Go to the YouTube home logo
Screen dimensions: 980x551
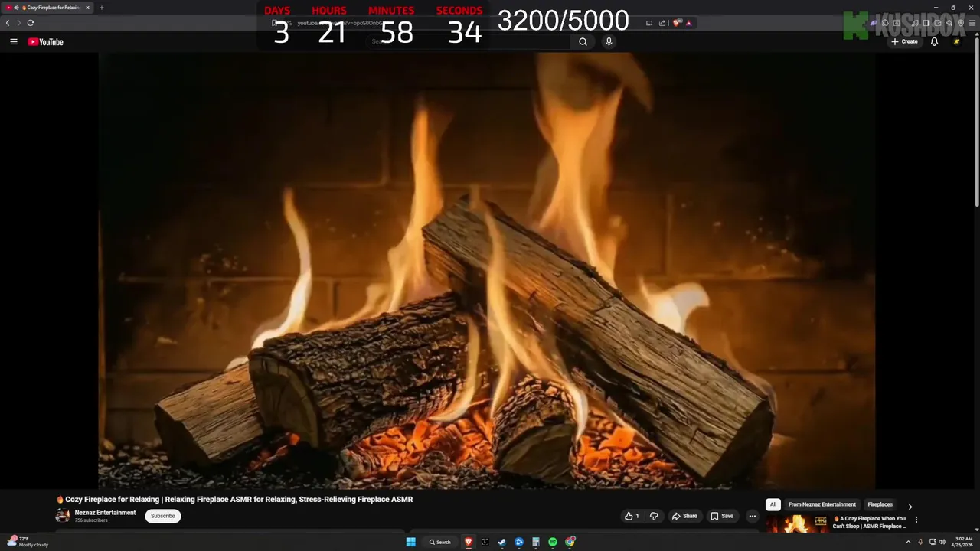coord(46,42)
